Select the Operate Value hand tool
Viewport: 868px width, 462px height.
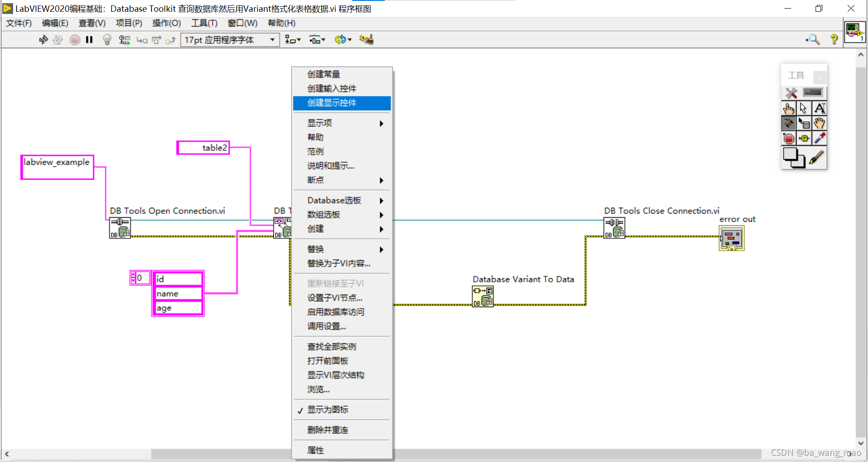(789, 108)
